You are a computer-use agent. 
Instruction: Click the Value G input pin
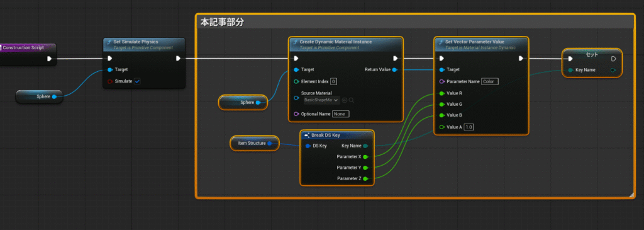coord(442,105)
